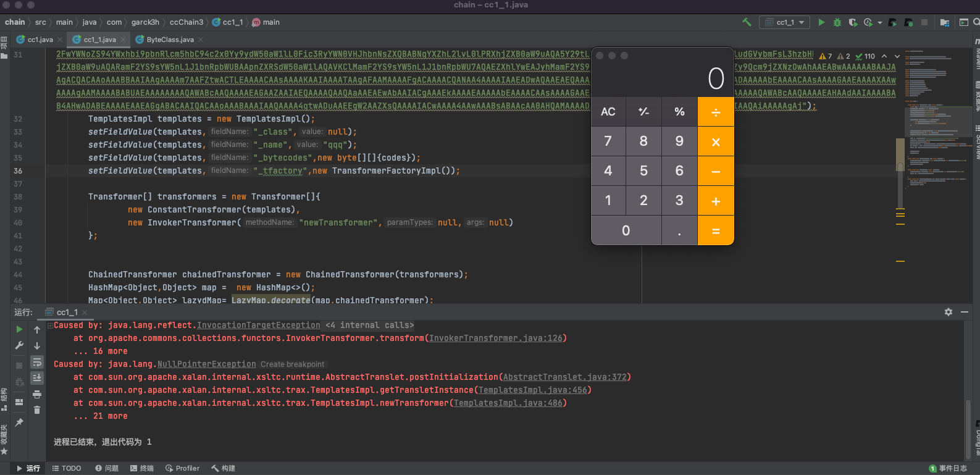980x475 pixels.
Task: Open TemplatesImpl.java:486 stack link
Action: [x=508, y=403]
